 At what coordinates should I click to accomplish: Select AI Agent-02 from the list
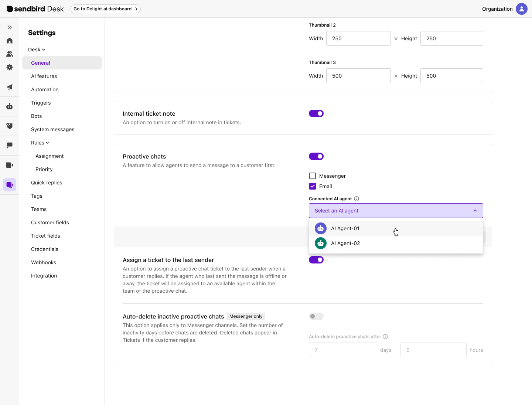point(345,243)
